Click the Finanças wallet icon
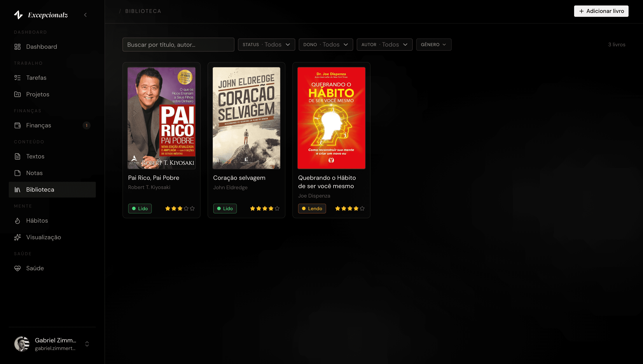 pyautogui.click(x=17, y=125)
